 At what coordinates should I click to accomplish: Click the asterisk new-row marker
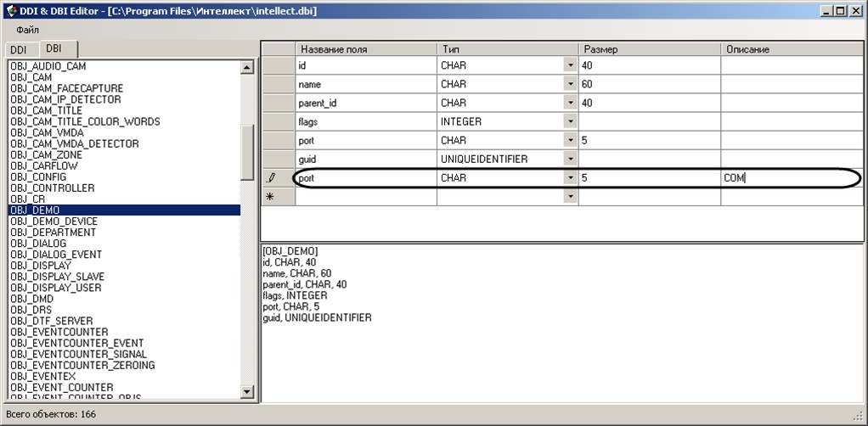click(271, 197)
